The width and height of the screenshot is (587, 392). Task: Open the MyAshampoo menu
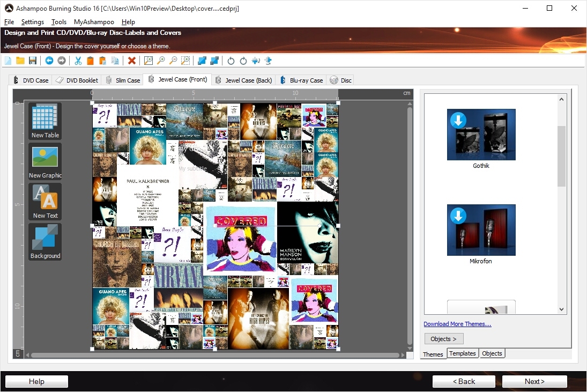(94, 21)
